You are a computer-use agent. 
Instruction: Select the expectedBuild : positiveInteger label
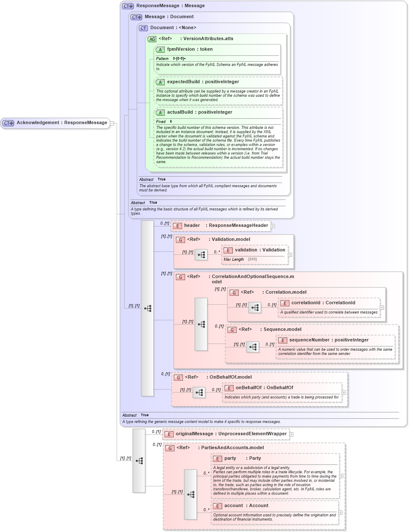203,82
